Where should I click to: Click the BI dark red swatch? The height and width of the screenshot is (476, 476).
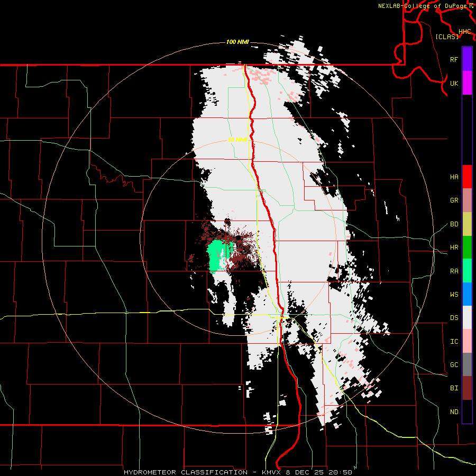[467, 388]
